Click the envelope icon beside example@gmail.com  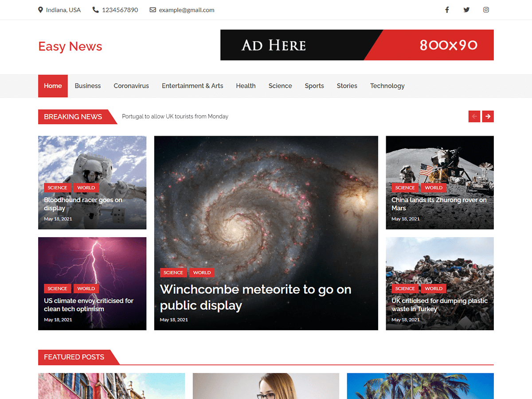pyautogui.click(x=153, y=9)
